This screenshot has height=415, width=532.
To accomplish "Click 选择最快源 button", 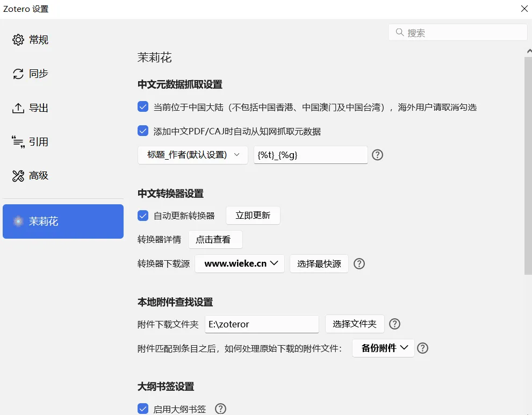I will tap(319, 263).
